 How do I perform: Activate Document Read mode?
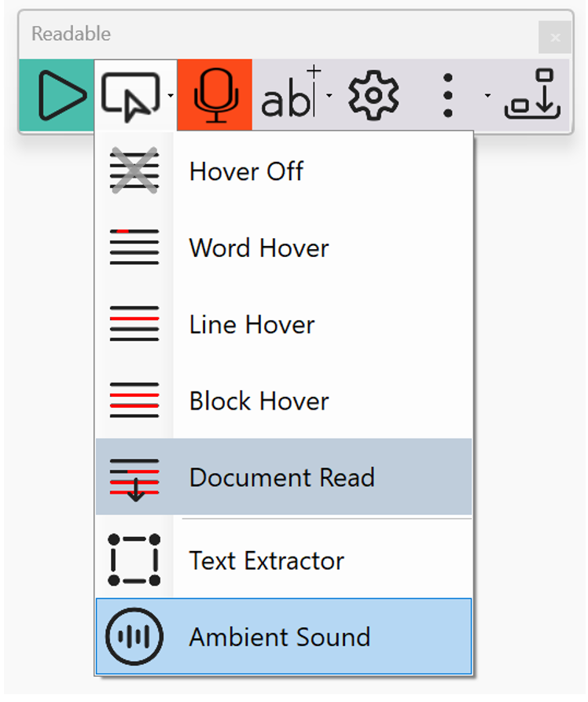pos(281,477)
